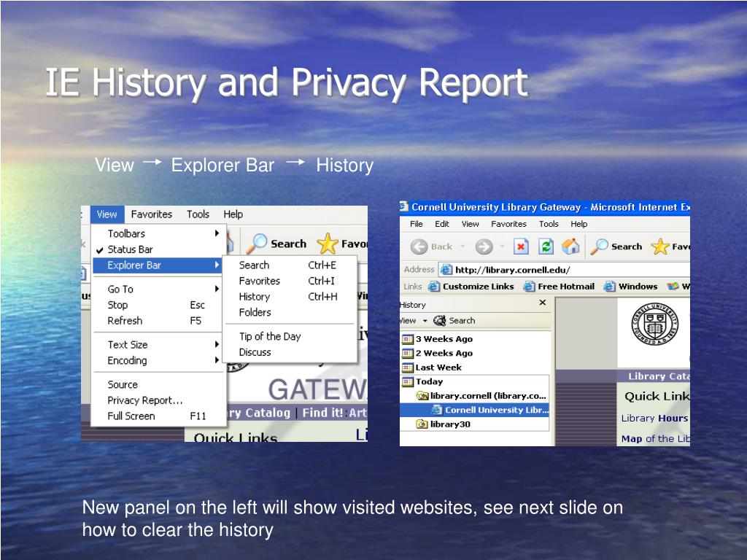Click magnifier Search icon in left screenshot

click(257, 244)
